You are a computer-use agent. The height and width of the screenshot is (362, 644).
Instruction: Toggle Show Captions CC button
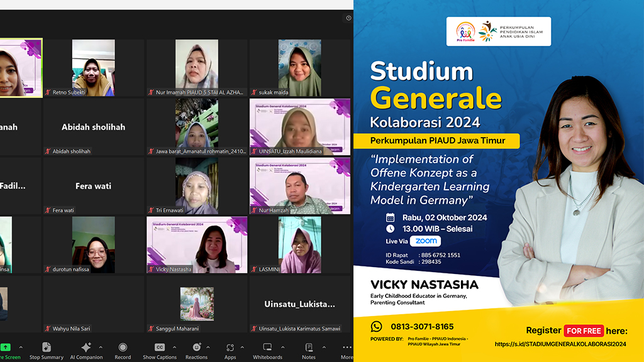coord(159,347)
